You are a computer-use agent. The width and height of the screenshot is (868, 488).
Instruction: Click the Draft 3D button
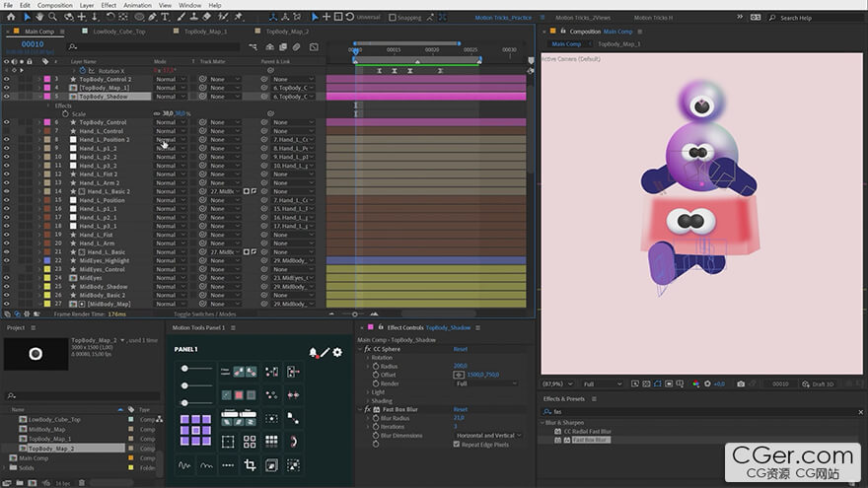[818, 383]
